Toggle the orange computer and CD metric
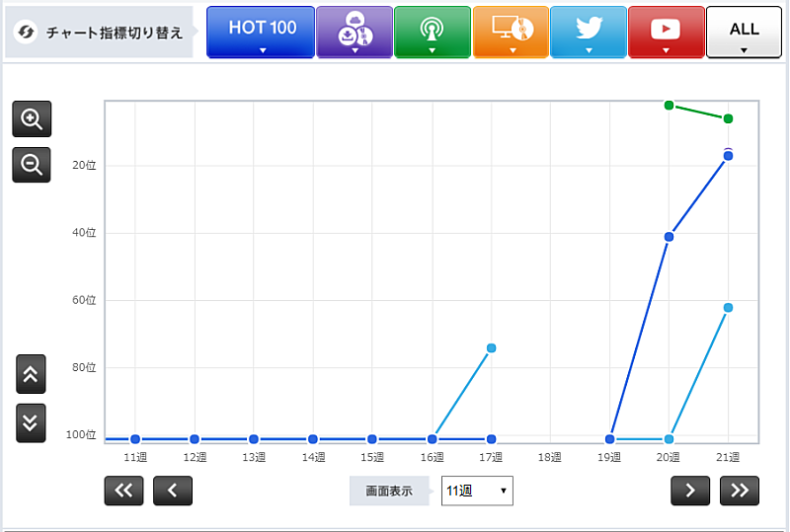Image resolution: width=790 pixels, height=532 pixels. (510, 32)
